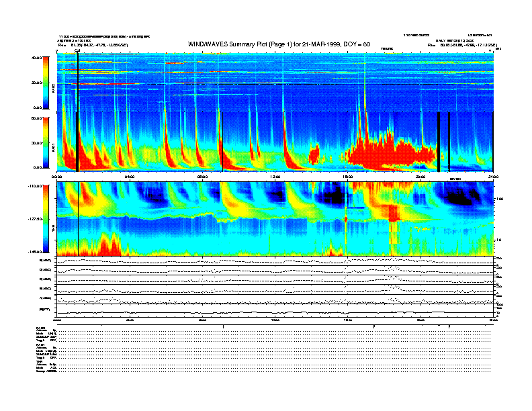
Task: Click the WIND/WAVES Summary Plot title
Action: pos(279,44)
